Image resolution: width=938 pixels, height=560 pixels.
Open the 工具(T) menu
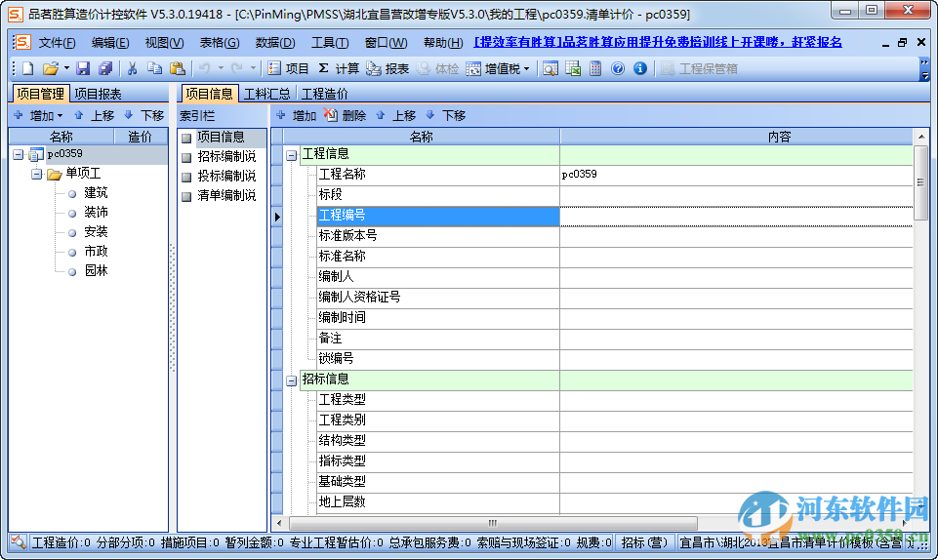[330, 42]
